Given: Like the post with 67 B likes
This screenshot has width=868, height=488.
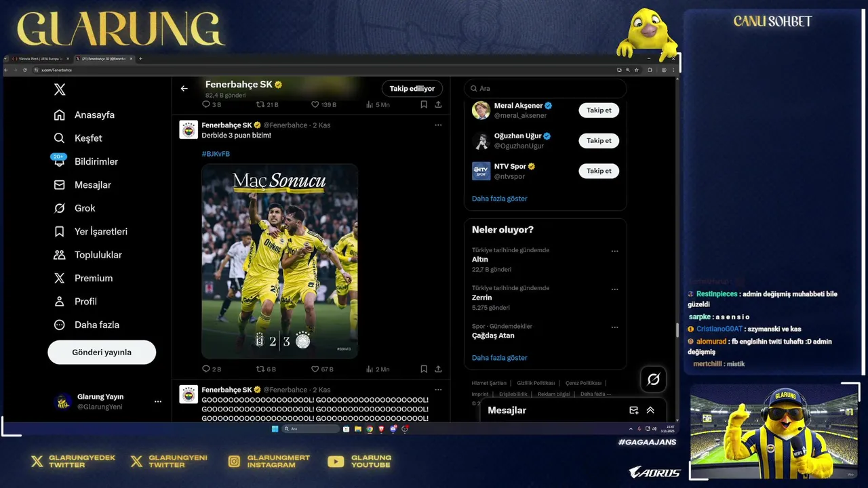Looking at the screenshot, I should (x=322, y=369).
